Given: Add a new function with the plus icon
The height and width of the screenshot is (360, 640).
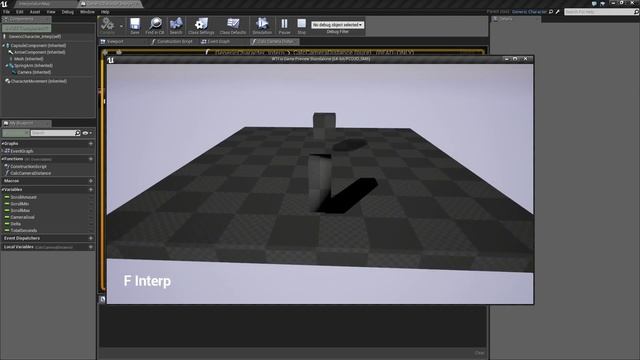Looking at the screenshot, I should tap(91, 159).
